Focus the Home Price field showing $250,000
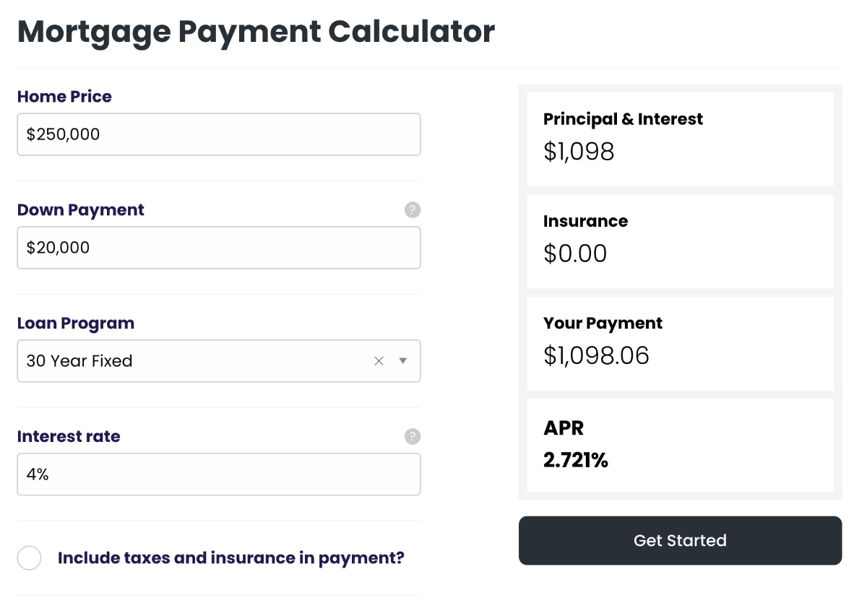This screenshot has width=867, height=616. click(x=219, y=134)
